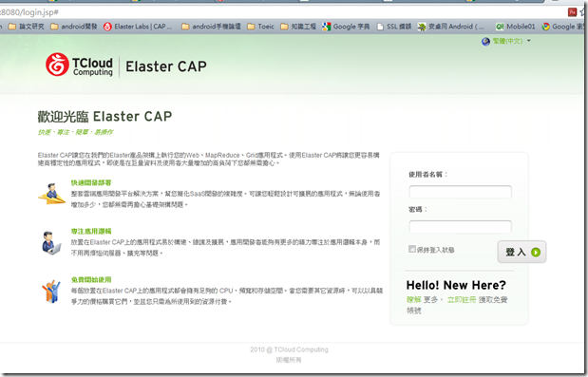The image size is (588, 377).
Task: Open the SSL bookmark page
Action: pyautogui.click(x=394, y=27)
